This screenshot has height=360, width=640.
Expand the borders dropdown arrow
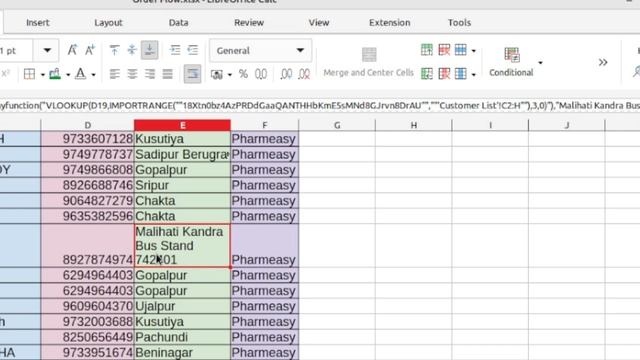42,75
